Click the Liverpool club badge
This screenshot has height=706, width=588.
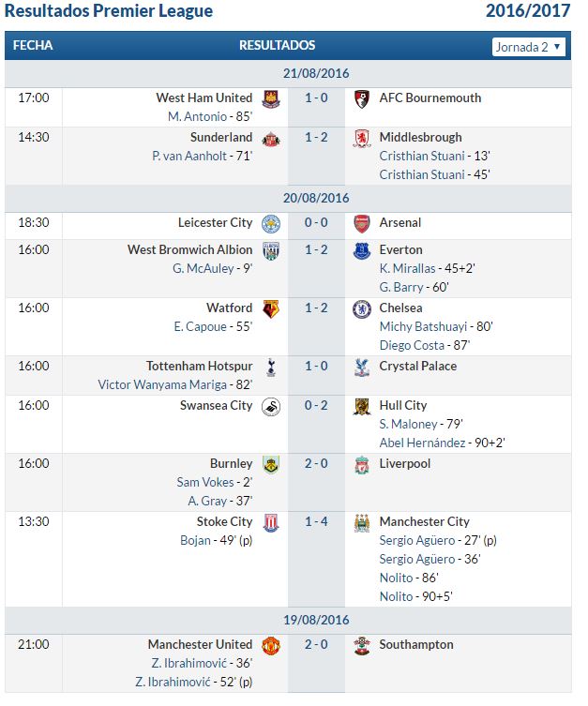tap(362, 464)
